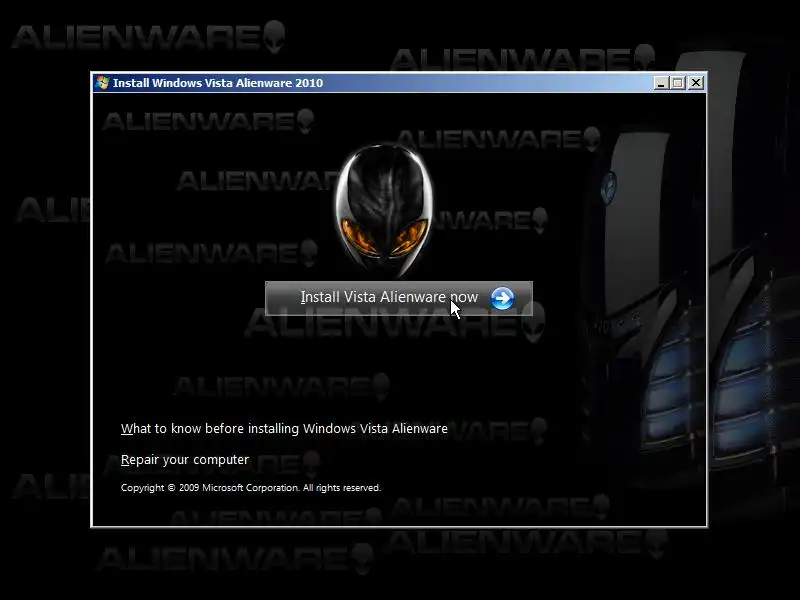Select Repair your computer link

[185, 460]
